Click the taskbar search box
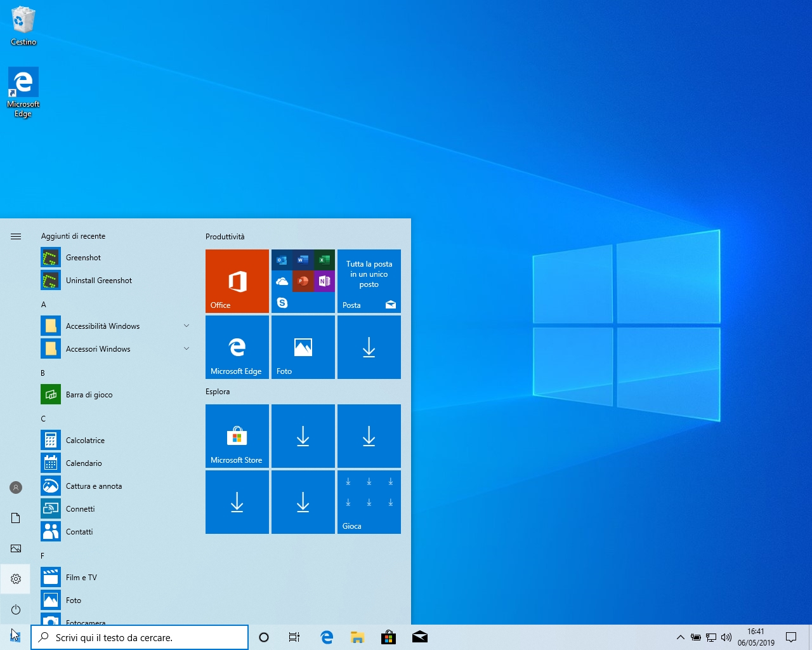 [140, 637]
